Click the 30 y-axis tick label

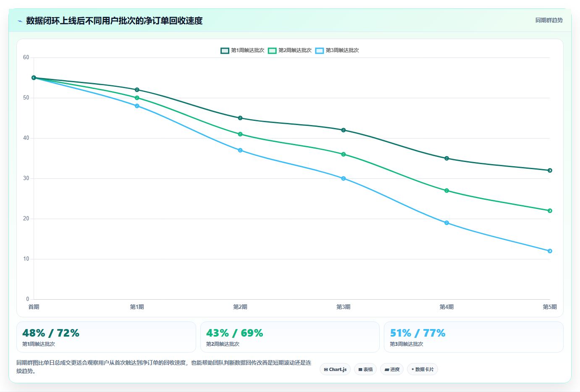tap(26, 178)
